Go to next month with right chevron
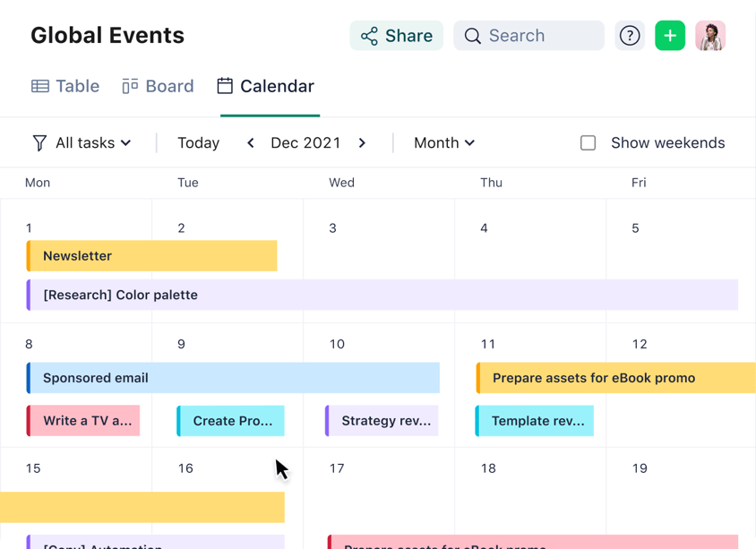 [362, 143]
